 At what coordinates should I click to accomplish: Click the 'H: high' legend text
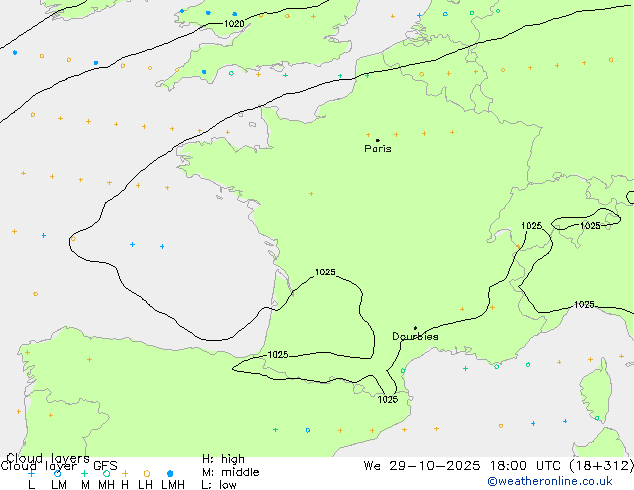point(223,459)
